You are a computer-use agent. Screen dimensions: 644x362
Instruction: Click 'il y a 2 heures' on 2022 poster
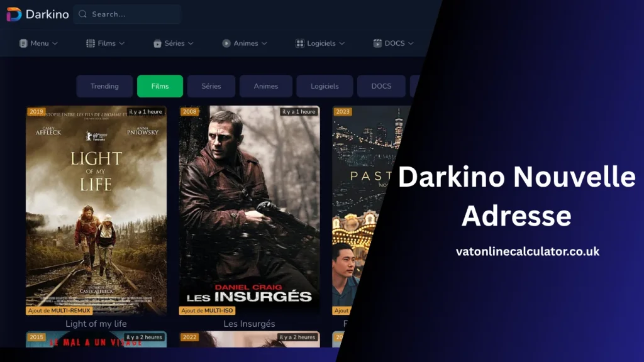pos(297,337)
